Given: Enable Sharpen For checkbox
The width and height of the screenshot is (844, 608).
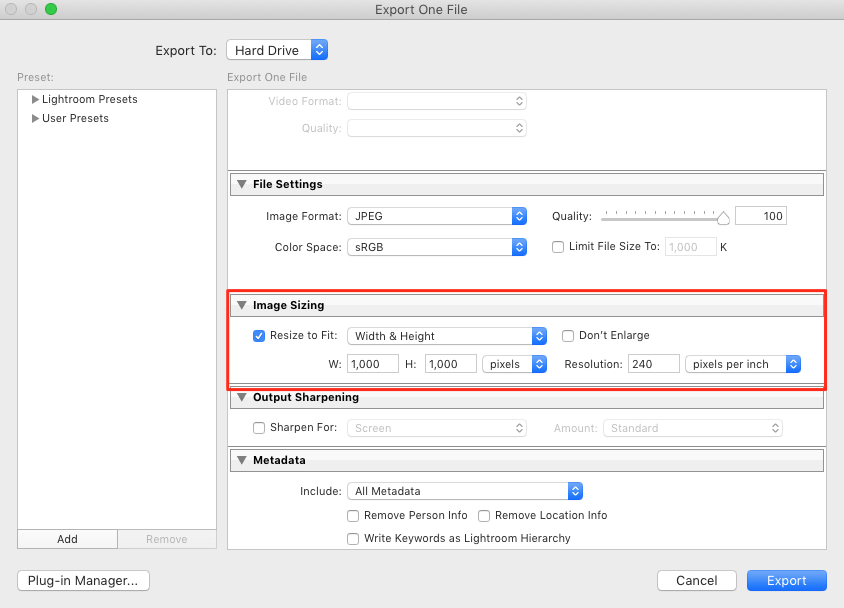Looking at the screenshot, I should click(x=259, y=428).
